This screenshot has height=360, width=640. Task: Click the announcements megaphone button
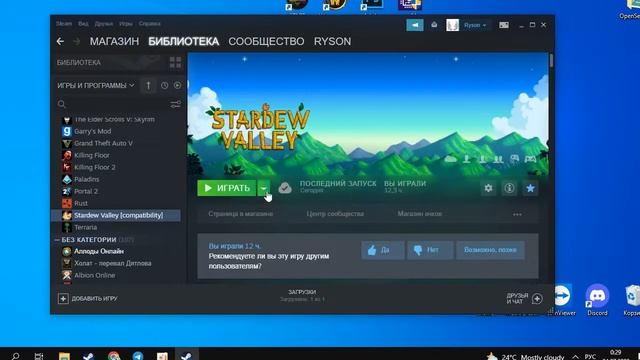click(x=415, y=25)
